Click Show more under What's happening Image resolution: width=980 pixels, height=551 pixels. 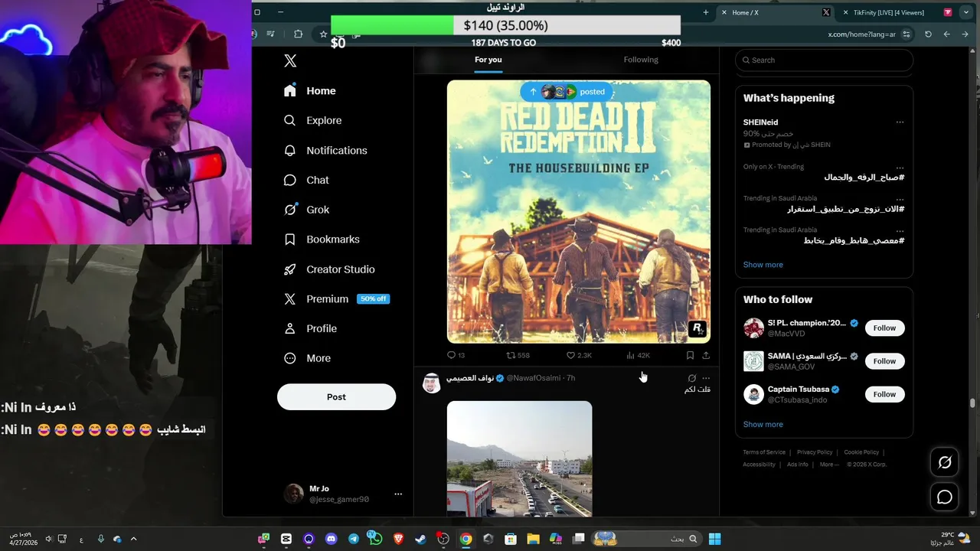[x=763, y=265]
